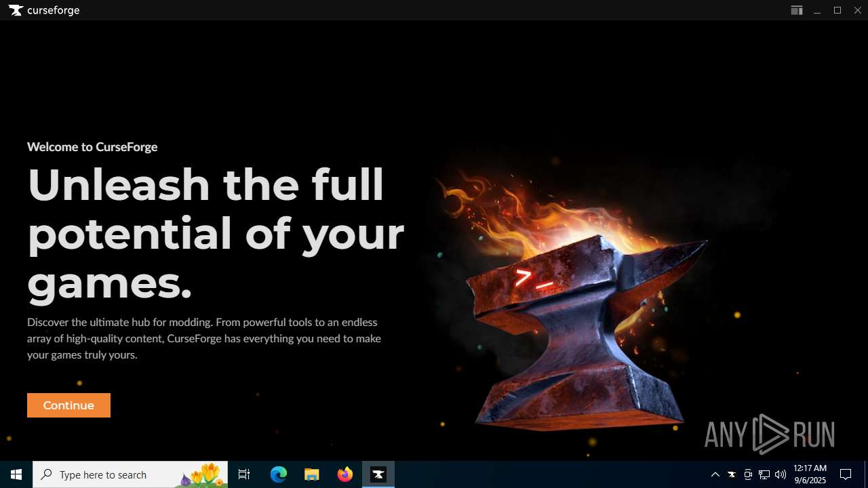The height and width of the screenshot is (488, 868).
Task: Close the CurseForge window
Action: [857, 10]
